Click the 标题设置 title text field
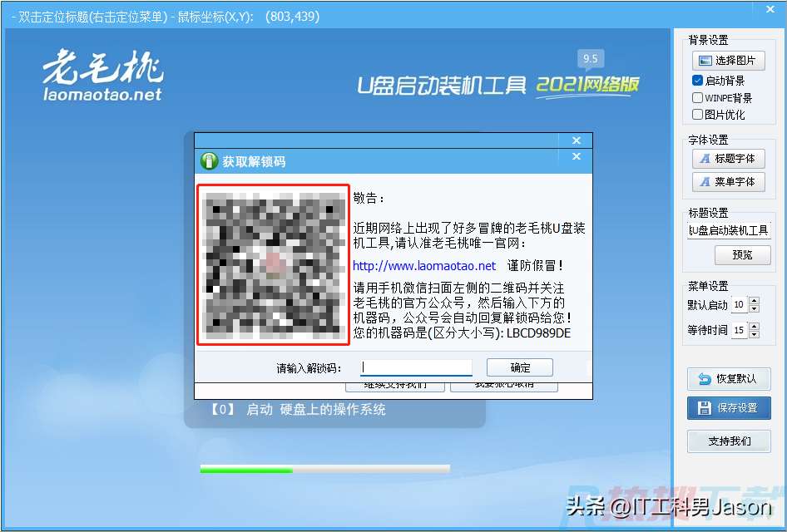The image size is (787, 532). [729, 230]
